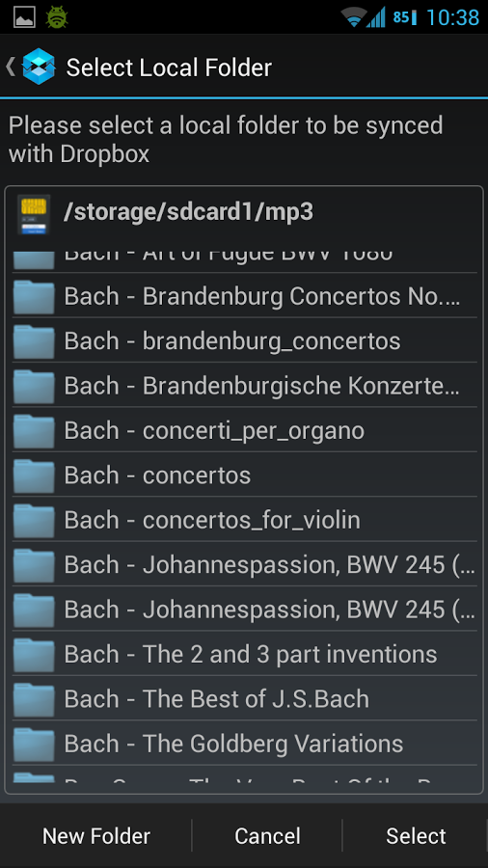
Task: Tap folder icon for The Goldberg Variations
Action: [x=34, y=744]
